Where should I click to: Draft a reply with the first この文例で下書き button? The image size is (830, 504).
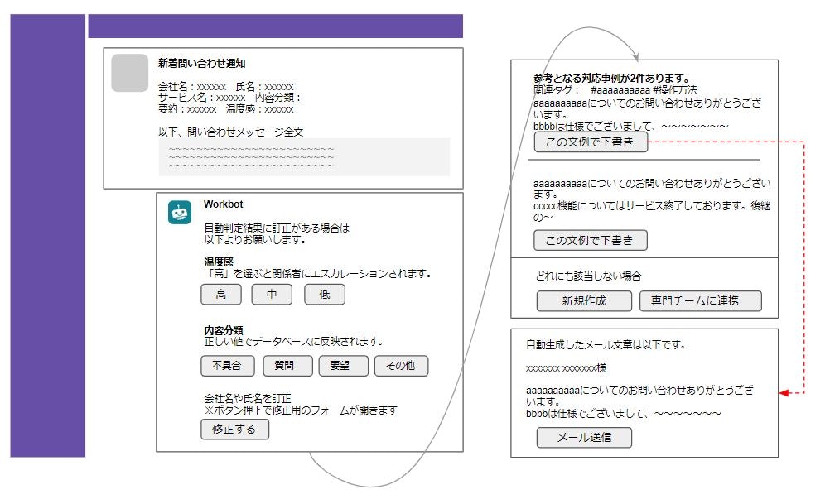click(591, 142)
